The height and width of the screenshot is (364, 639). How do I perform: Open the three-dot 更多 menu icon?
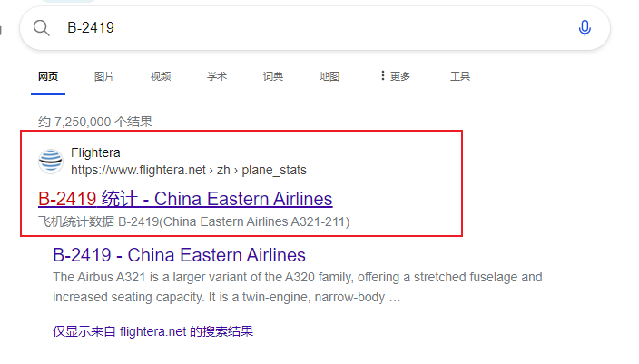pyautogui.click(x=382, y=76)
